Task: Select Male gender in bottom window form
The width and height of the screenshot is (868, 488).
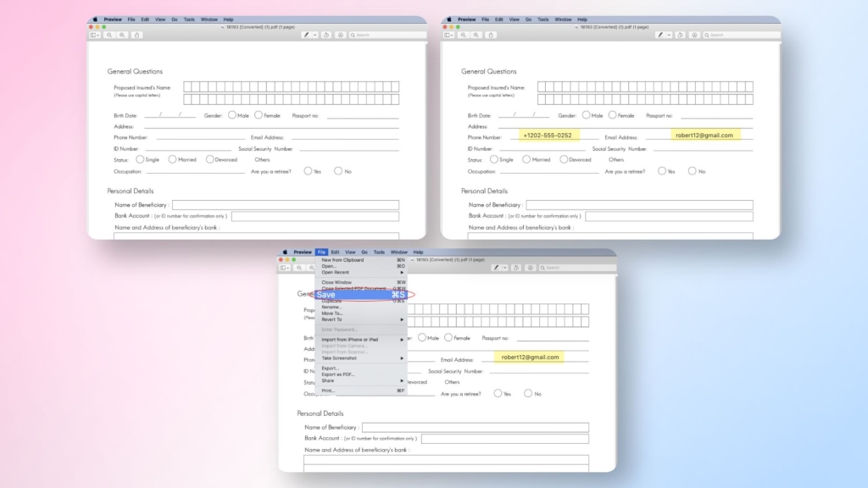Action: 422,337
